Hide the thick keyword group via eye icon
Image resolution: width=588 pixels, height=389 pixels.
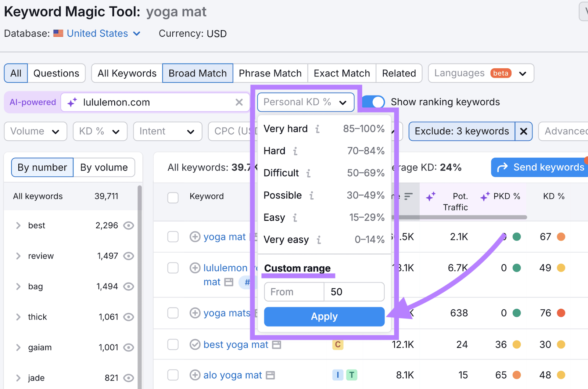[x=128, y=317]
